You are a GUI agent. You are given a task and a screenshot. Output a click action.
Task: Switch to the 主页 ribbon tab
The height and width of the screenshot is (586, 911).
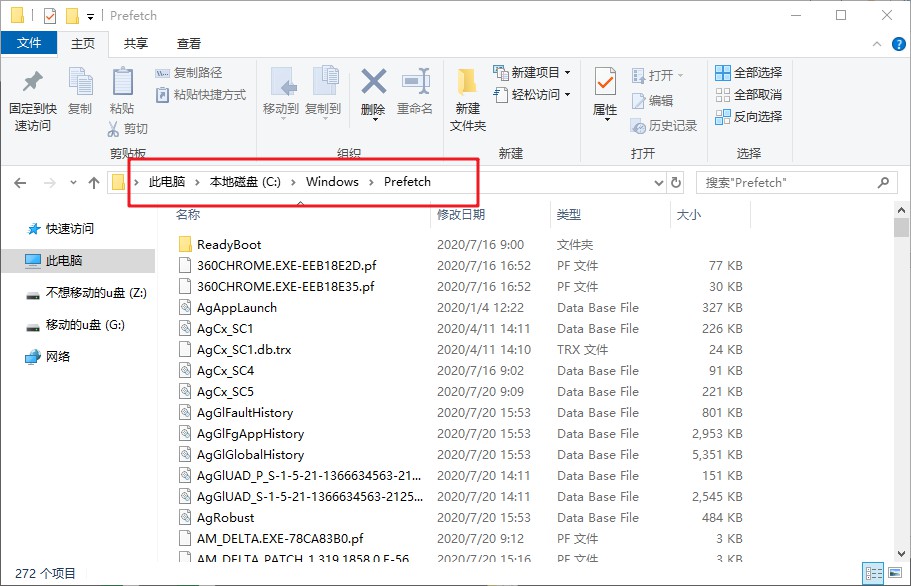point(83,44)
